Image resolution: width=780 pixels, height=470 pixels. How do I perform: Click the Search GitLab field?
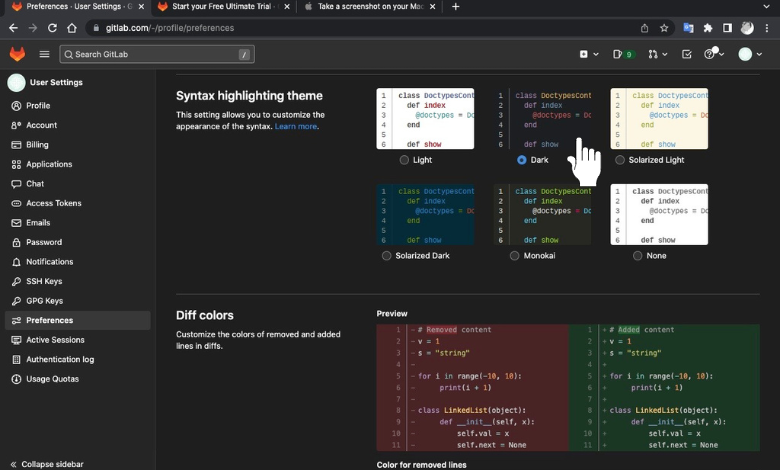click(157, 54)
